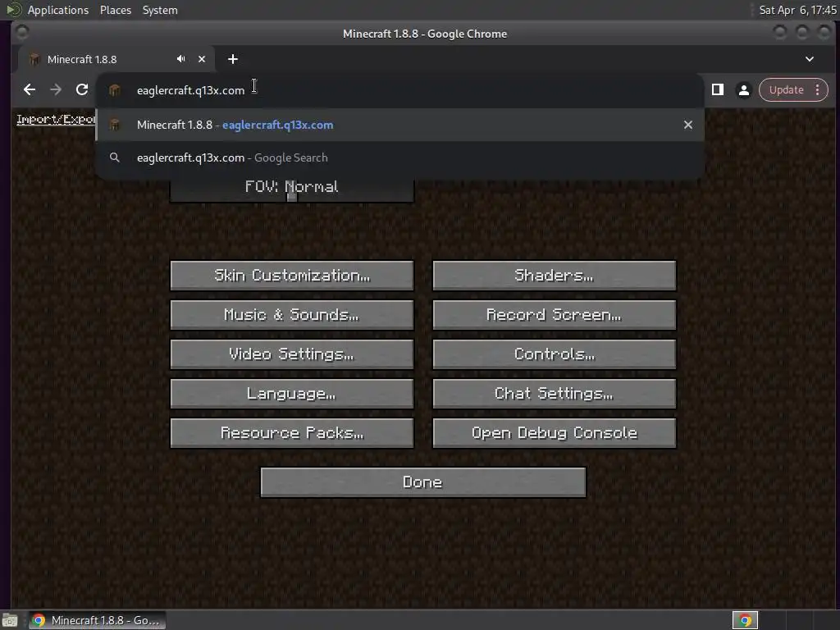Open the Applications menu
This screenshot has width=840, height=630.
[x=58, y=10]
